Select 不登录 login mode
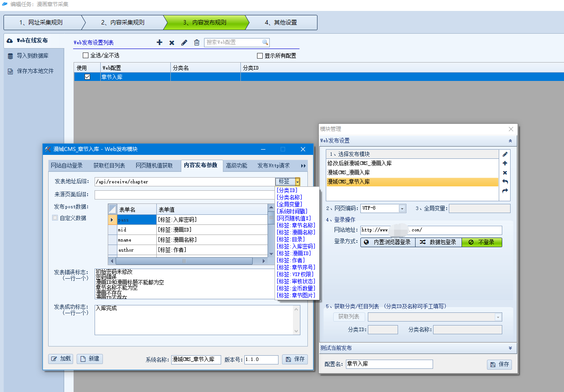 point(482,242)
